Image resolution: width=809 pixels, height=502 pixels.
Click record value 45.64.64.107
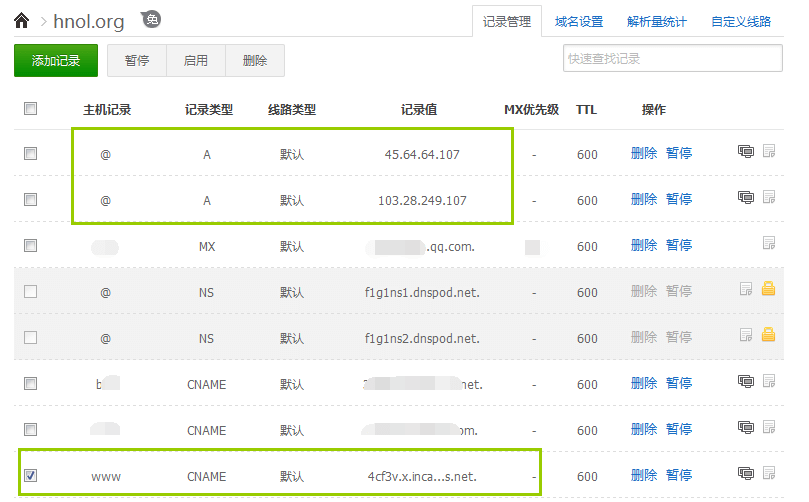(x=422, y=155)
